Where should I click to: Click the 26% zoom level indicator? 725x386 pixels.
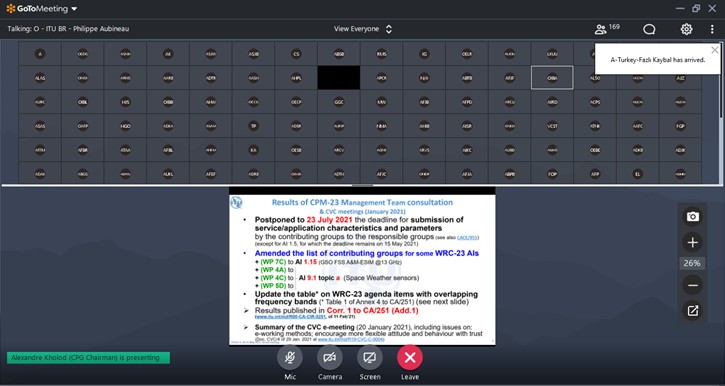point(692,263)
